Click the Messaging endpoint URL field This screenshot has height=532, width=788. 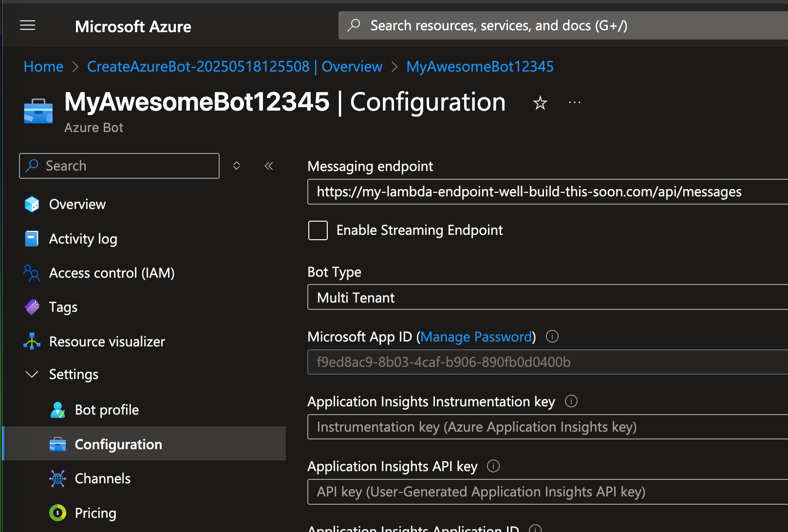(545, 192)
